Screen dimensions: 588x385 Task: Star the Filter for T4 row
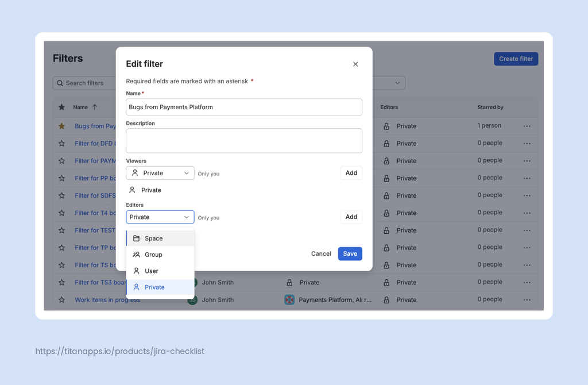pos(61,213)
